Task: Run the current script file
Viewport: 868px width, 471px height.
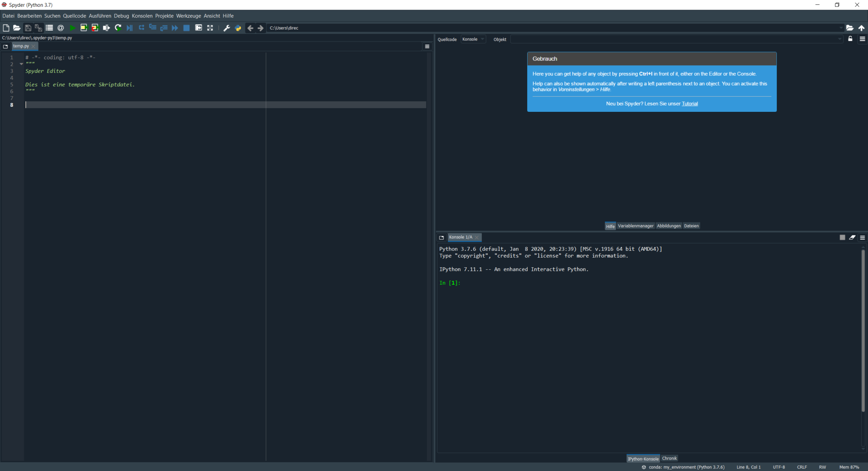Action: click(72, 28)
